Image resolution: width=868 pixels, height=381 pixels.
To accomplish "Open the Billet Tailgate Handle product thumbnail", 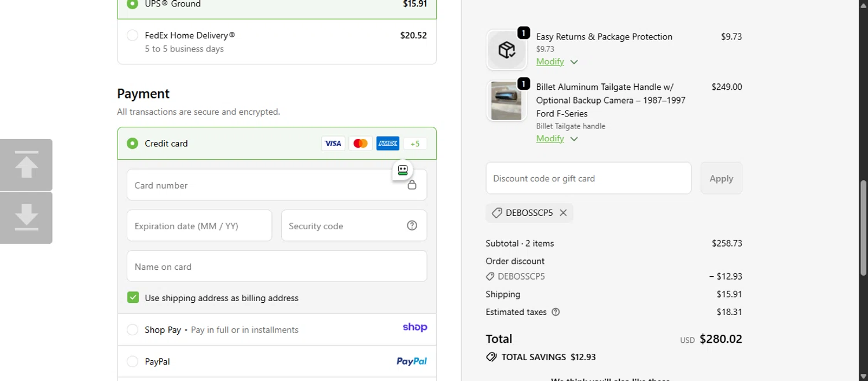I will 507,101.
